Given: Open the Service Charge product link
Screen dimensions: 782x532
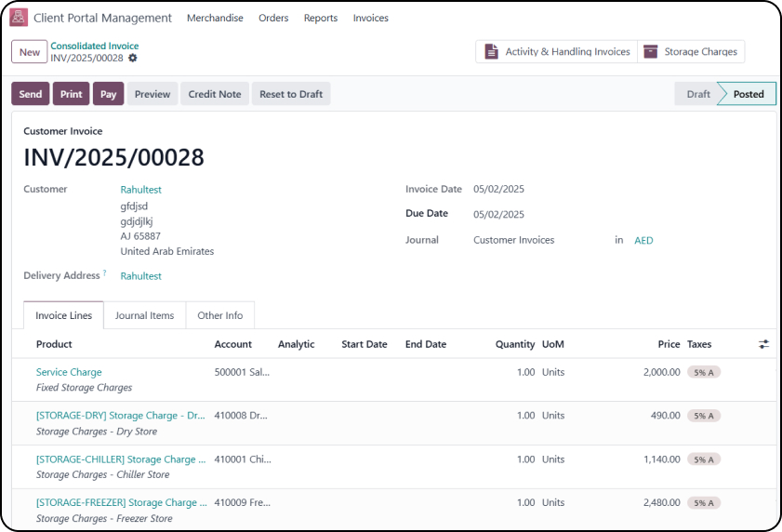Looking at the screenshot, I should coord(69,372).
